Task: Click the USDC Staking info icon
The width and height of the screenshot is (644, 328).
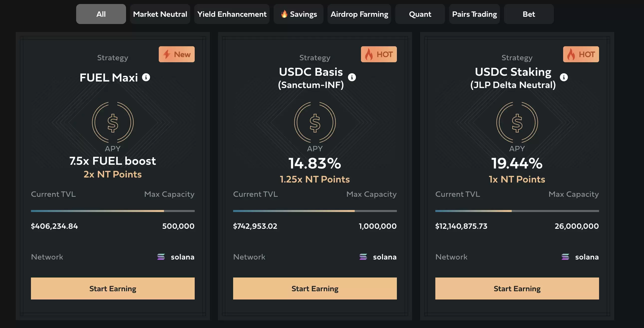Action: (x=564, y=77)
